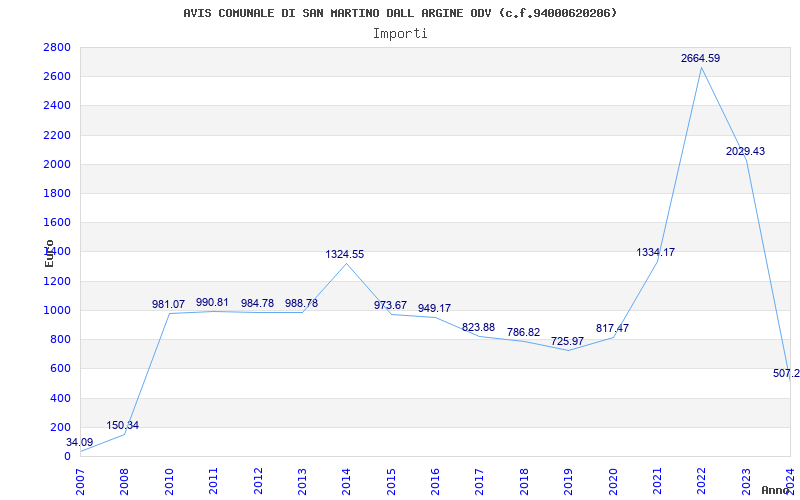
Task: Click the 1200 y-axis tick label
Action: [x=57, y=281]
